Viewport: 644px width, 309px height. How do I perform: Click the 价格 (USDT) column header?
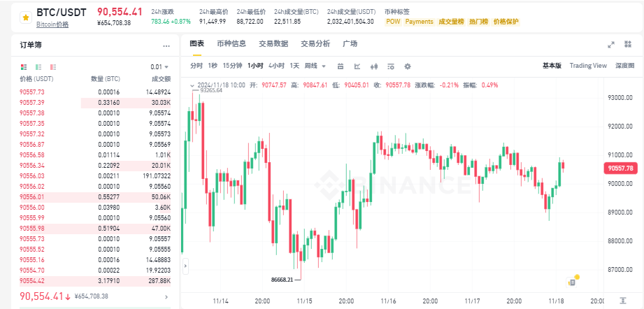(36, 79)
